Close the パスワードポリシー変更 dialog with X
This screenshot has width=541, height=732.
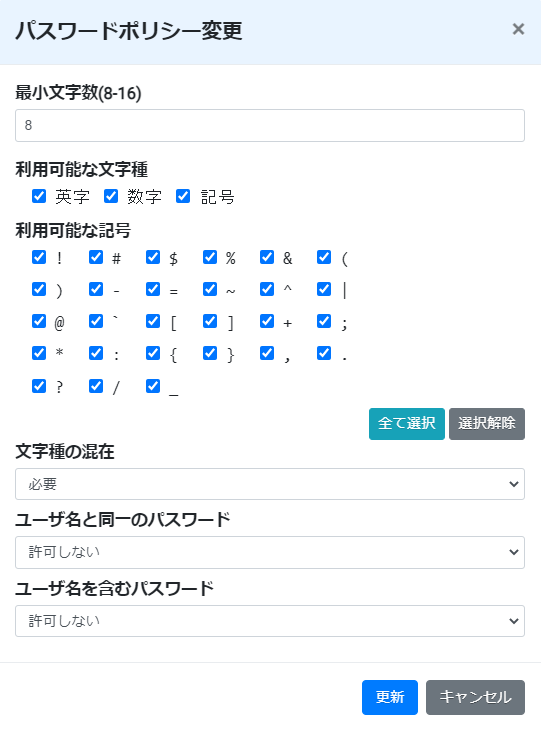click(518, 29)
